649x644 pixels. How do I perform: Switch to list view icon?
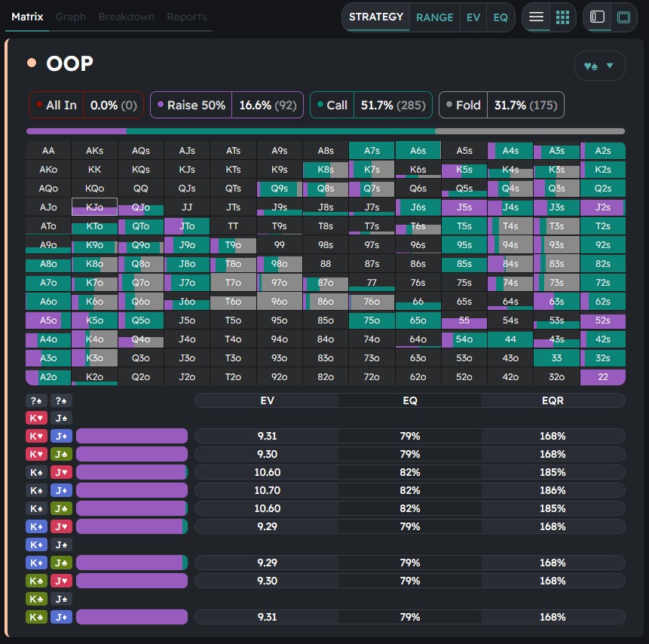[536, 17]
